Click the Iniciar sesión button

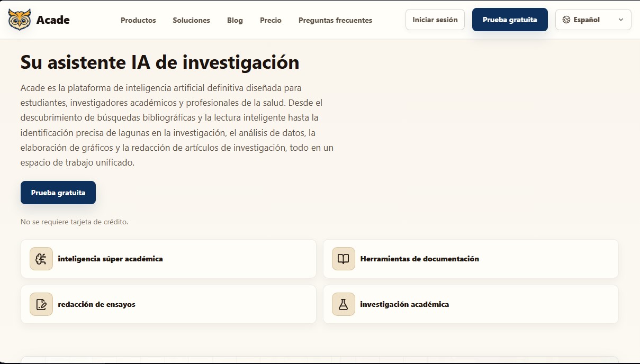[x=435, y=20]
